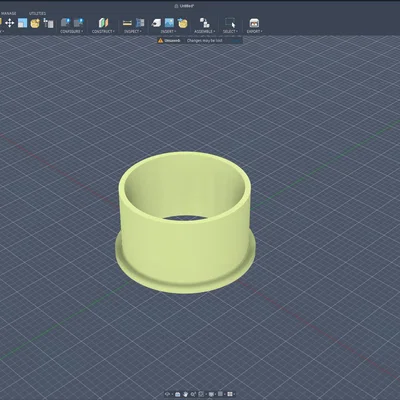This screenshot has height=400, width=400.
Task: Click the tree-list icon under Utilities
Action: (48, 23)
